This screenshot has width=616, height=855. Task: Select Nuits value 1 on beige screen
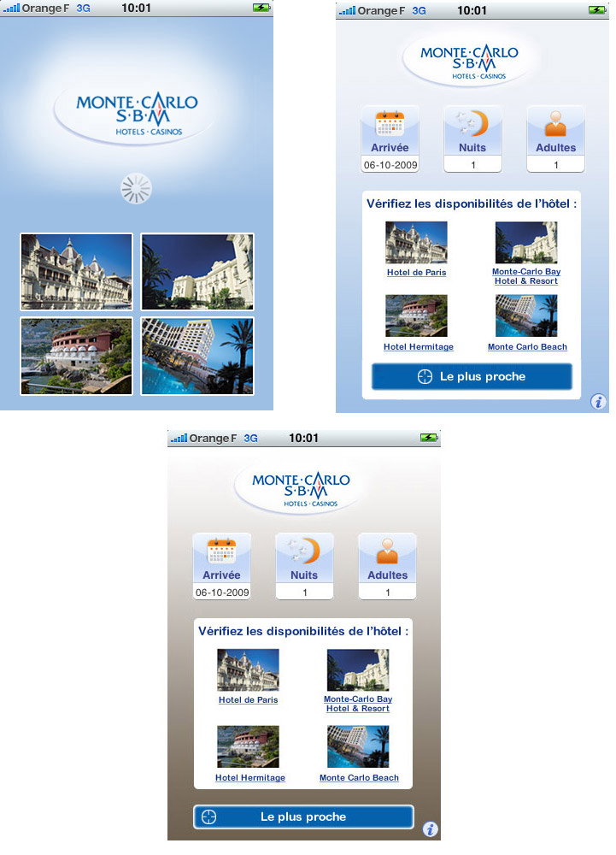click(304, 593)
